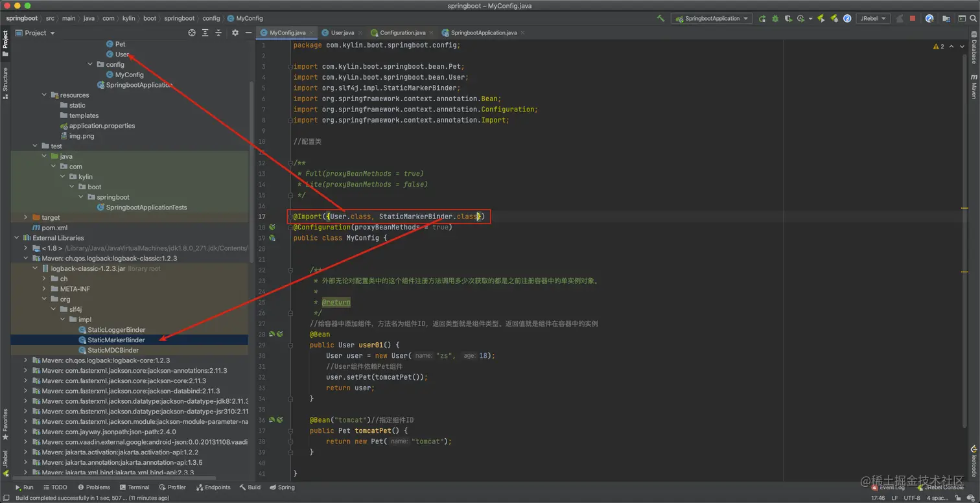Open the SpringbootApplication run configuration dropdown
980x503 pixels.
coord(712,19)
